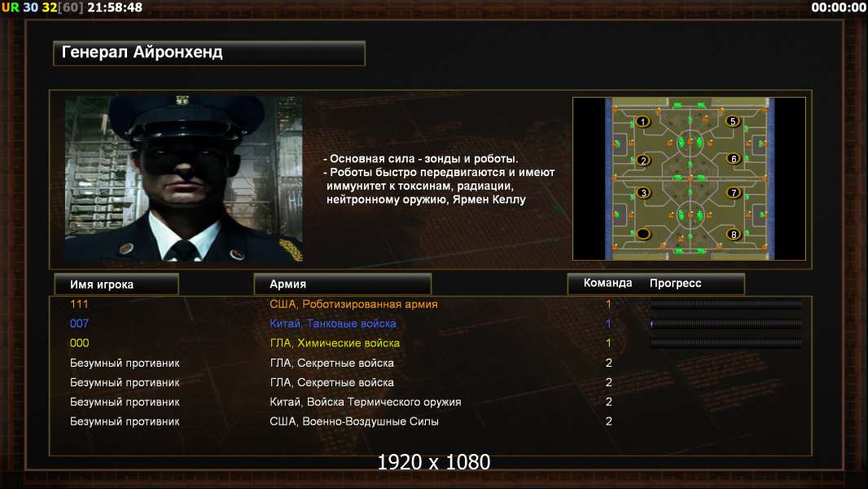
Task: Click the loading progress bar for player 007
Action: (x=726, y=324)
